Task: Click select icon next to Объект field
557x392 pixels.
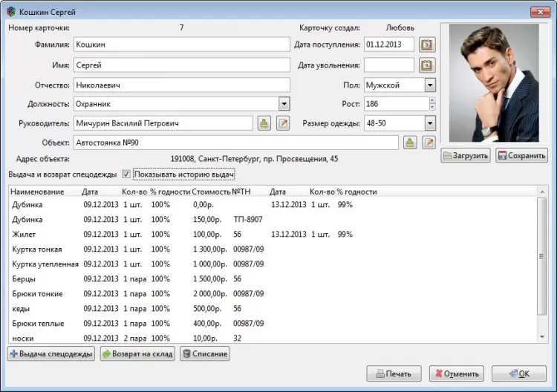Action: coord(410,143)
